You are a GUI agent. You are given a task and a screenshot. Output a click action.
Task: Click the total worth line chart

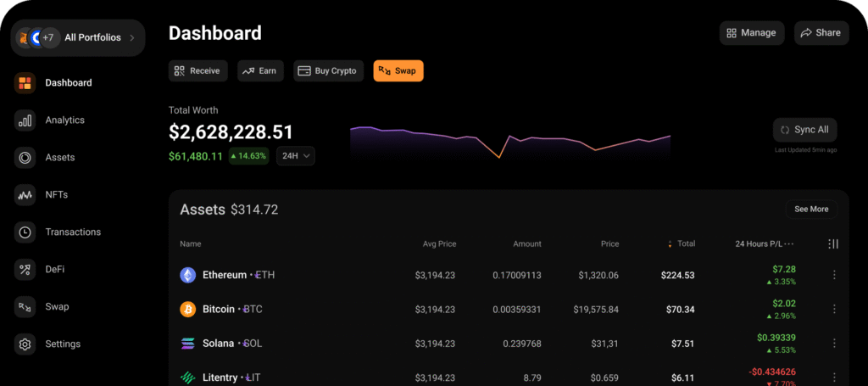pyautogui.click(x=509, y=143)
